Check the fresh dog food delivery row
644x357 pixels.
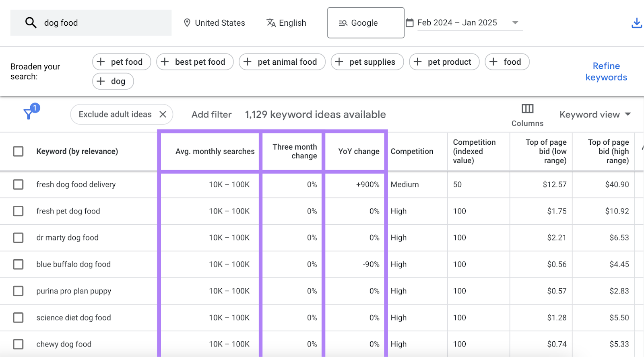[18, 185]
